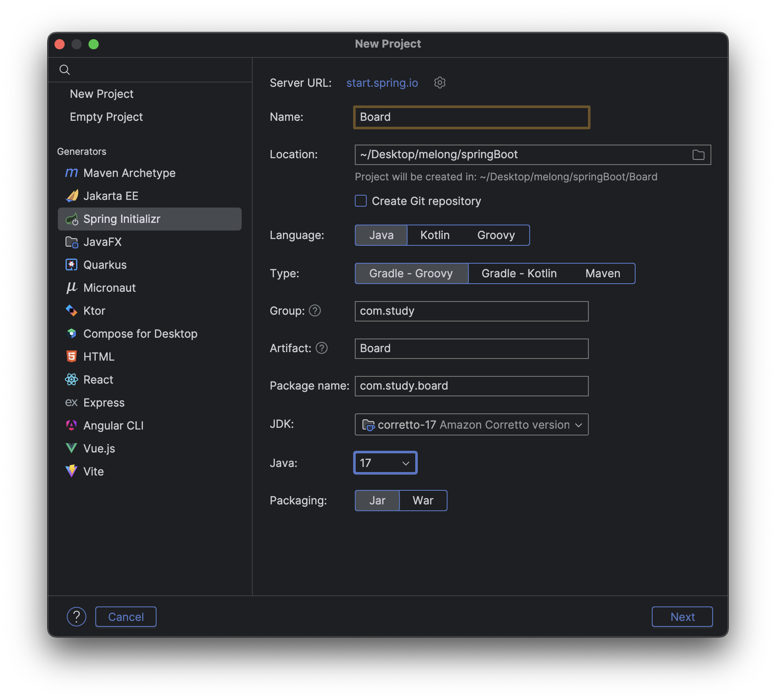
Task: Close the New Project dialog window
Action: [x=60, y=44]
